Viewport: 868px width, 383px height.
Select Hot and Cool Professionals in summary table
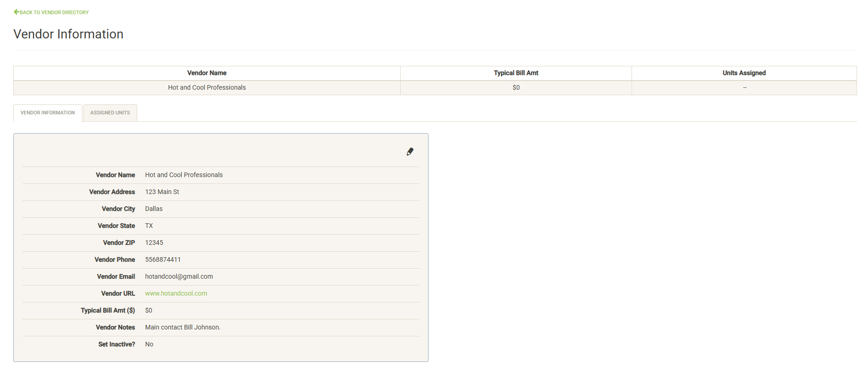(207, 88)
